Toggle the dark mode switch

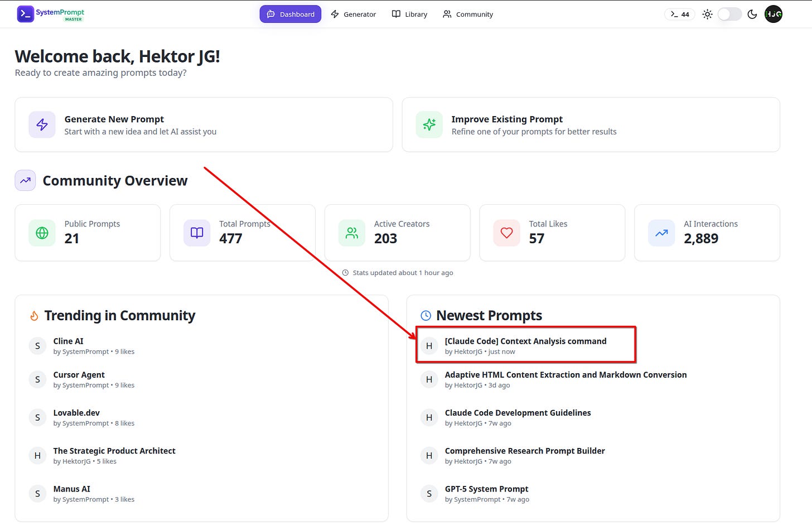(729, 15)
